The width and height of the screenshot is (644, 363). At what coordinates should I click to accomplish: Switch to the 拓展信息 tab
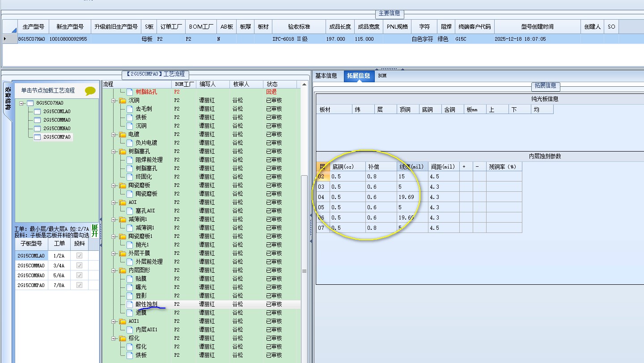tap(359, 76)
